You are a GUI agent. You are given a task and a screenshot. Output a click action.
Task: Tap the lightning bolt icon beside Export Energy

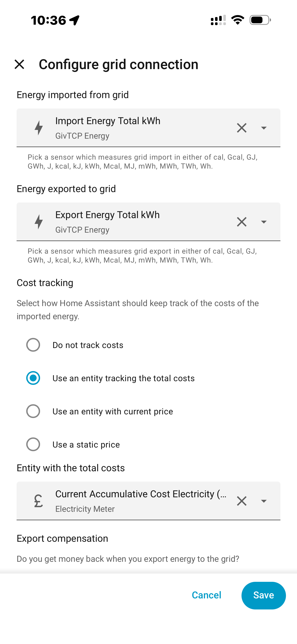click(39, 222)
